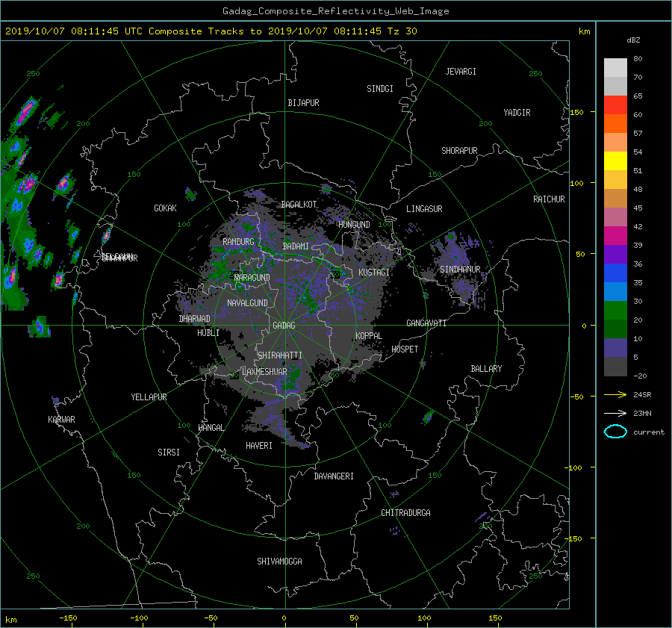The height and width of the screenshot is (628, 672).
Task: Click the NAVALGUND city label
Action: 247,303
